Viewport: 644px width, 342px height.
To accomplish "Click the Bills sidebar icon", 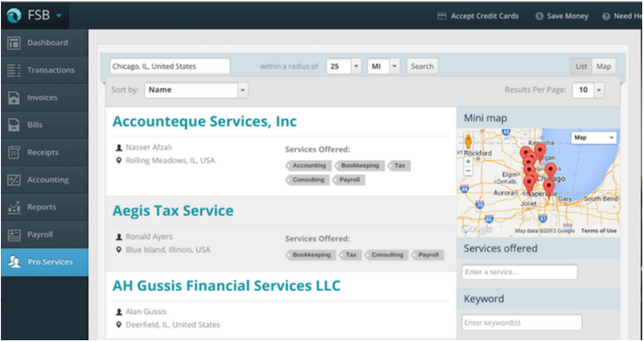I will pyautogui.click(x=14, y=125).
